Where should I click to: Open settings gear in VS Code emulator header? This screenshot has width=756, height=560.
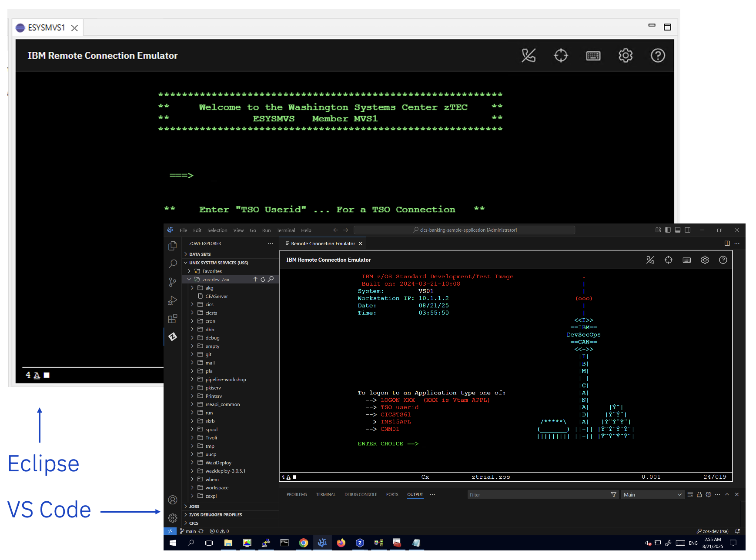705,260
